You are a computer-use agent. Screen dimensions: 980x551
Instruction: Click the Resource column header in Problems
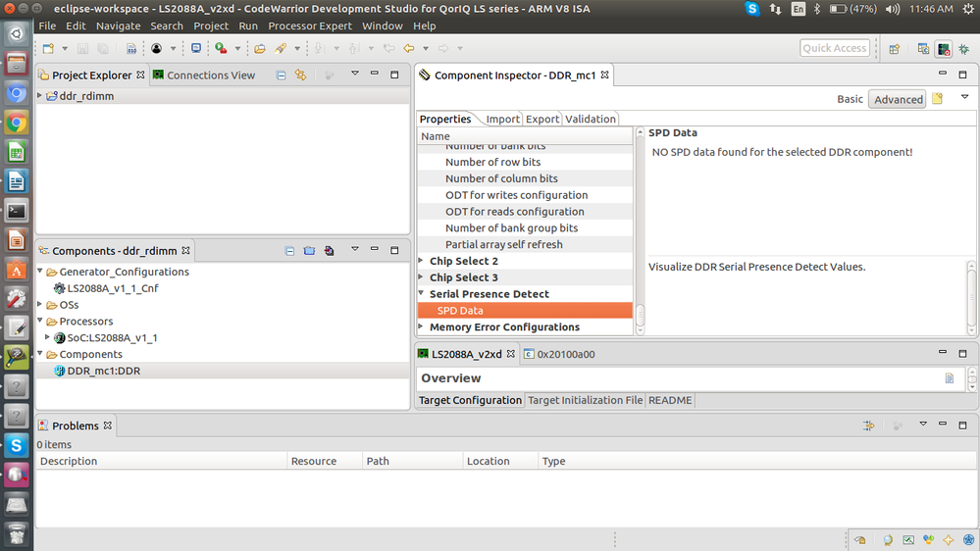(x=325, y=461)
